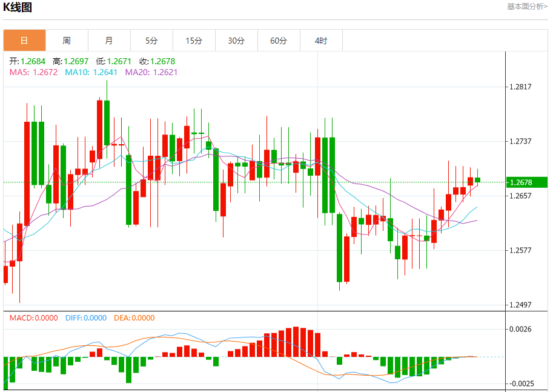Open the 基本面分析 link
This screenshot has width=553, height=392.
point(527,6)
